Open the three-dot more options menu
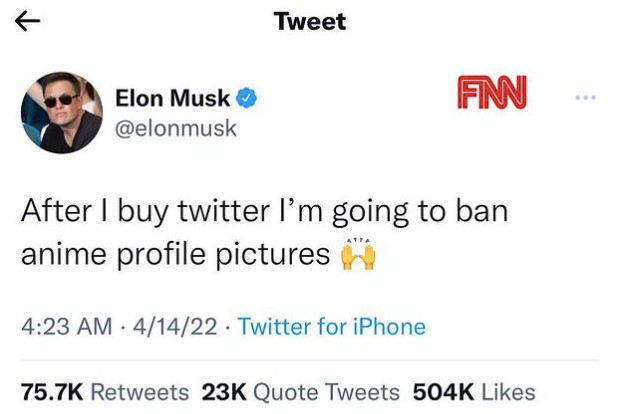620x414 pixels. coord(585,98)
